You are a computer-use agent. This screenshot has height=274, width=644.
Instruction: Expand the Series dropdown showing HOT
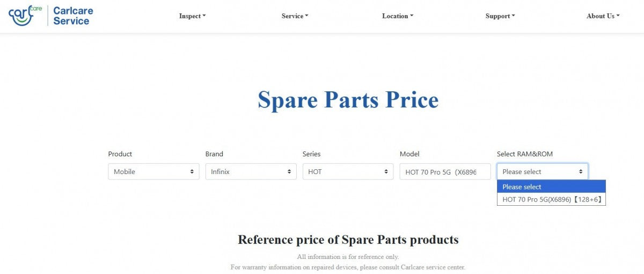pos(348,172)
